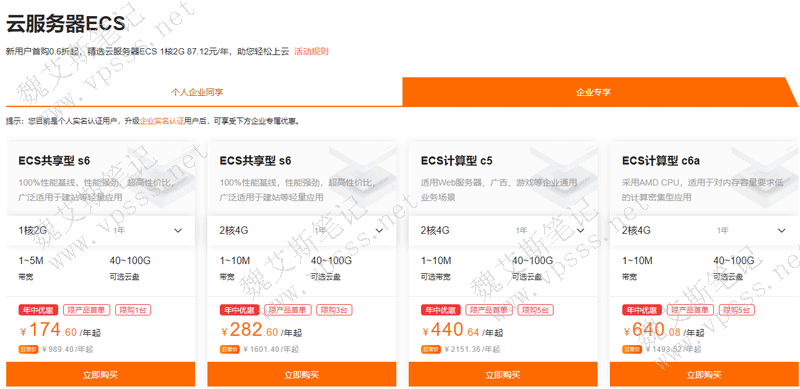Click price ¥640.08 /年起
Image resolution: width=800 pixels, height=389 pixels.
click(x=664, y=331)
